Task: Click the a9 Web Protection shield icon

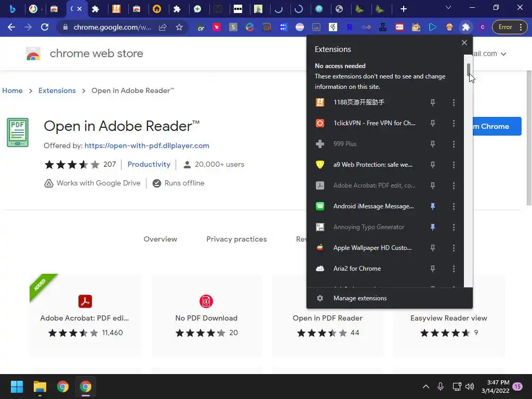Action: pos(320,165)
